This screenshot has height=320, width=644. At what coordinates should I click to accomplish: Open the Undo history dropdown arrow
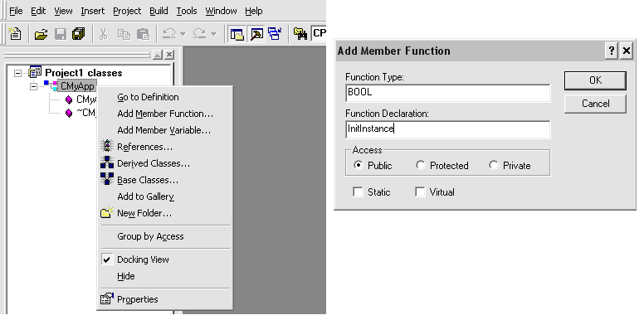point(183,34)
